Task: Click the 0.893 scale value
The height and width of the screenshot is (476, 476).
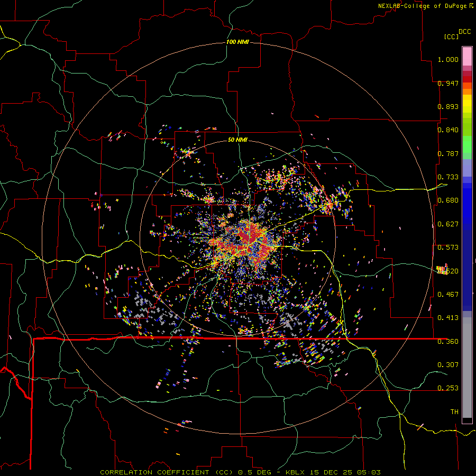Action: [448, 106]
